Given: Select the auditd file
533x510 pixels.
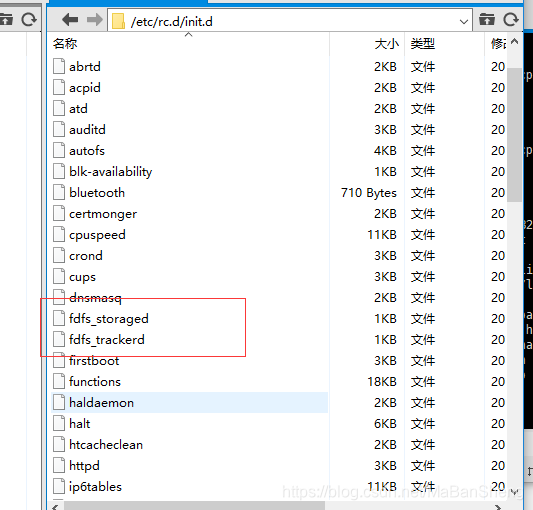Looking at the screenshot, I should click(x=87, y=130).
